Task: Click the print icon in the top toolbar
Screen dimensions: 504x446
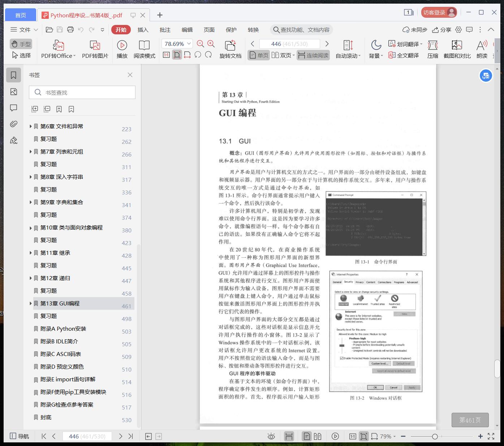Action: click(70, 30)
